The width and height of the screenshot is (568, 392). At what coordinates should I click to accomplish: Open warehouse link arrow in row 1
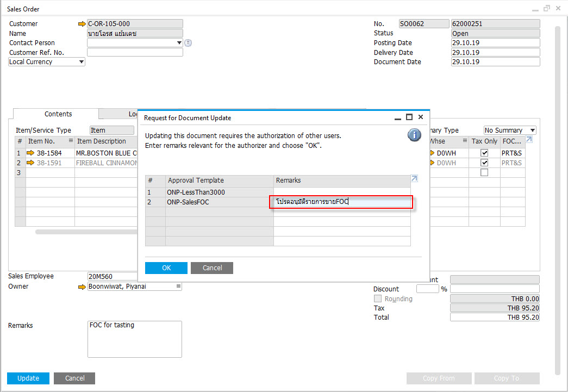432,153
